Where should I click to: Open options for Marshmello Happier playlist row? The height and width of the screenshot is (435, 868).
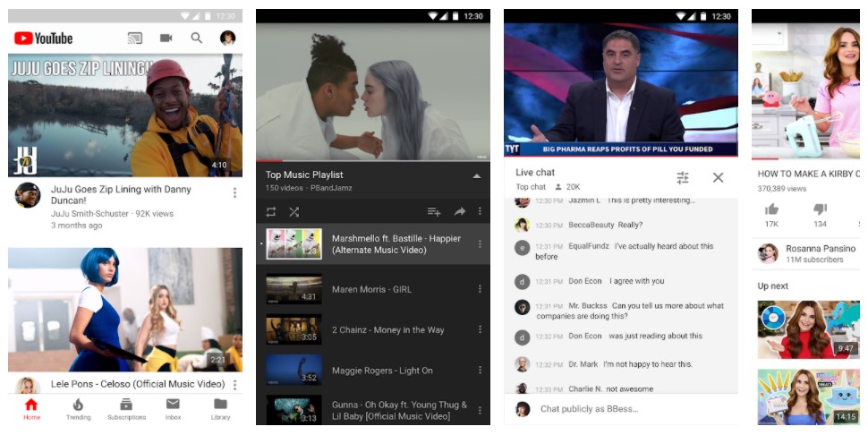pyautogui.click(x=480, y=244)
